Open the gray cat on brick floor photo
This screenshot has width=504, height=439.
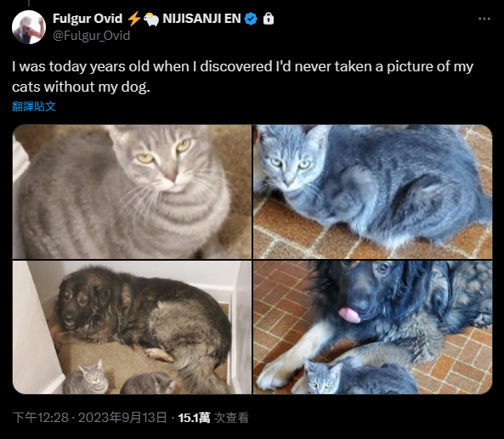coord(372,192)
